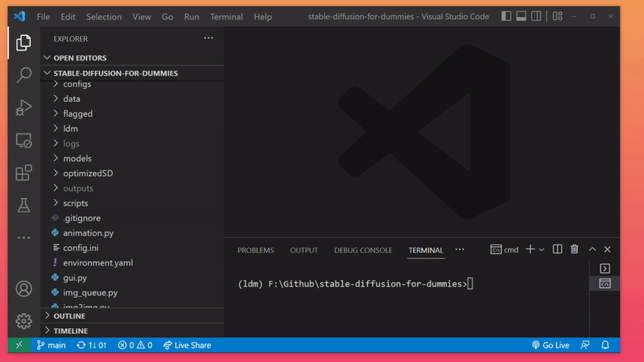Screen dimensions: 644x362
Task: Select the first terminal in the terminal list
Action: pyautogui.click(x=605, y=269)
